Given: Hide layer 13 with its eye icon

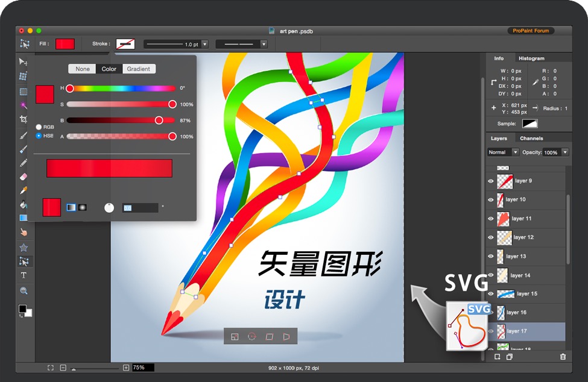Looking at the screenshot, I should click(x=490, y=256).
